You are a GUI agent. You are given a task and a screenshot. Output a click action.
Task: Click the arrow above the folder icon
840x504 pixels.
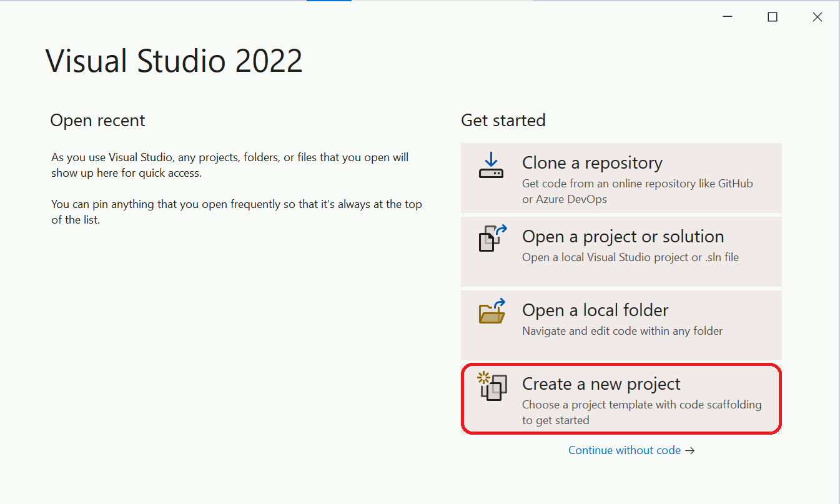[x=499, y=303]
